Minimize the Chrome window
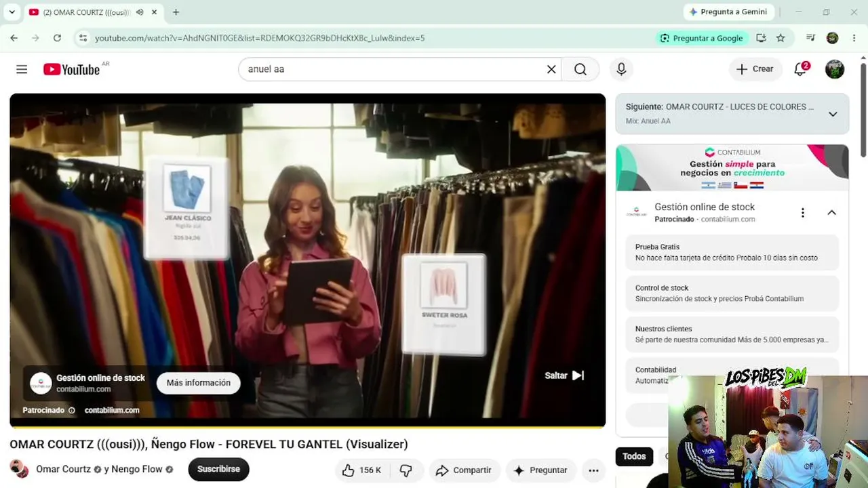The height and width of the screenshot is (488, 868). (x=798, y=12)
